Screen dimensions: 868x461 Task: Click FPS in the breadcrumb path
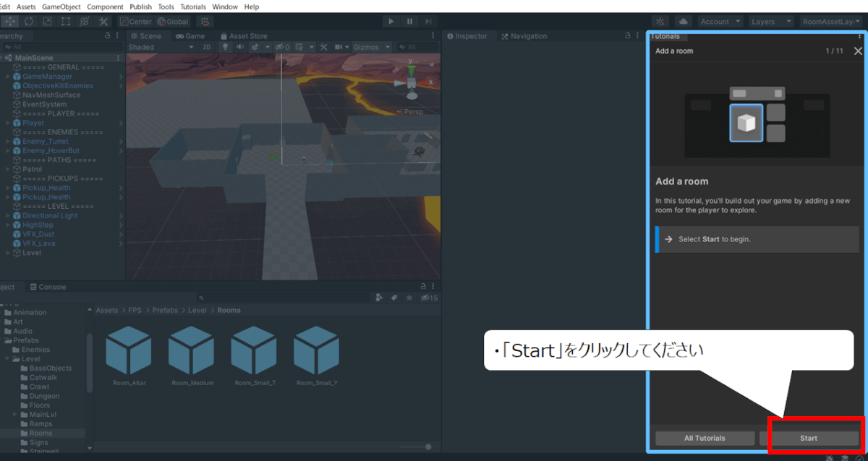(134, 310)
